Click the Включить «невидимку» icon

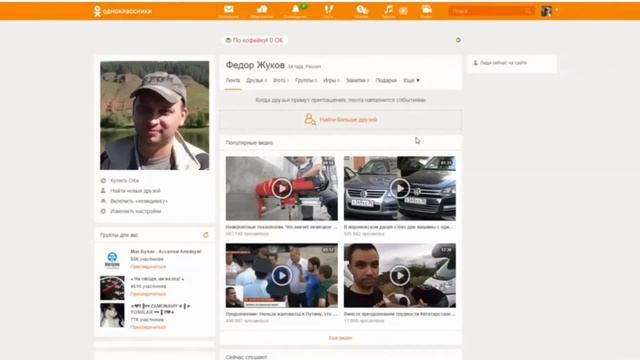[x=103, y=201]
